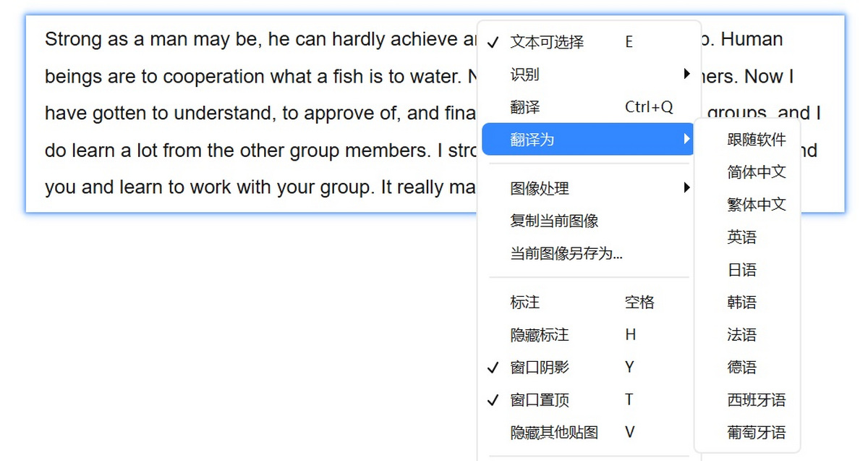
Task: Select 日语 in language list
Action: coord(742,270)
